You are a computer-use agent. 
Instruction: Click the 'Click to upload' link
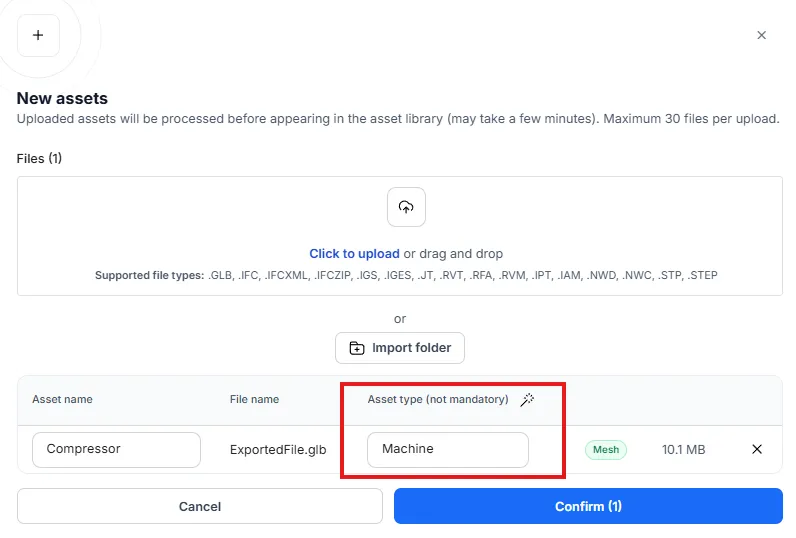(x=354, y=253)
